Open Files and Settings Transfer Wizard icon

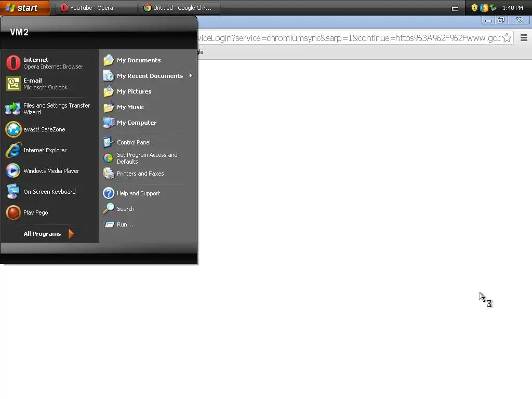click(x=13, y=109)
